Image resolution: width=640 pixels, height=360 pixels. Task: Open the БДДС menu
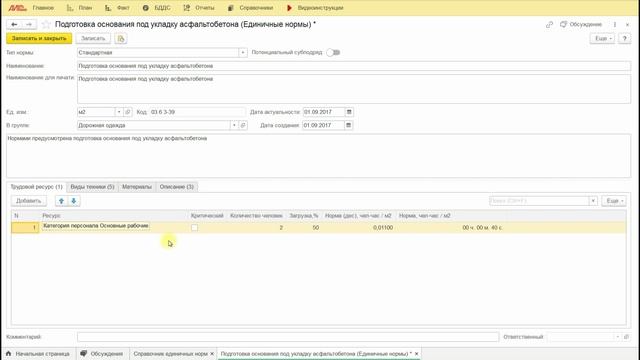coord(157,8)
